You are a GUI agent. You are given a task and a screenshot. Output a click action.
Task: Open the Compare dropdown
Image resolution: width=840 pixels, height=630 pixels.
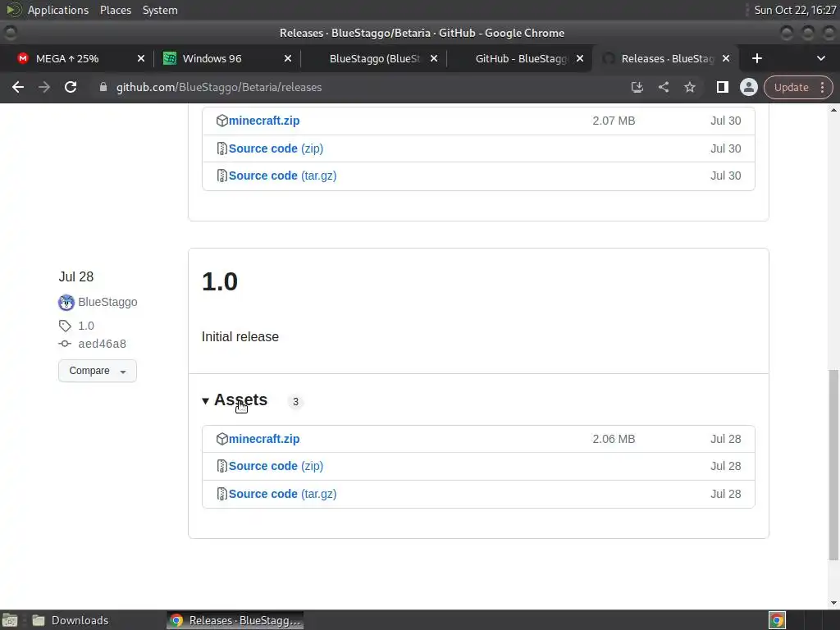[x=98, y=371]
